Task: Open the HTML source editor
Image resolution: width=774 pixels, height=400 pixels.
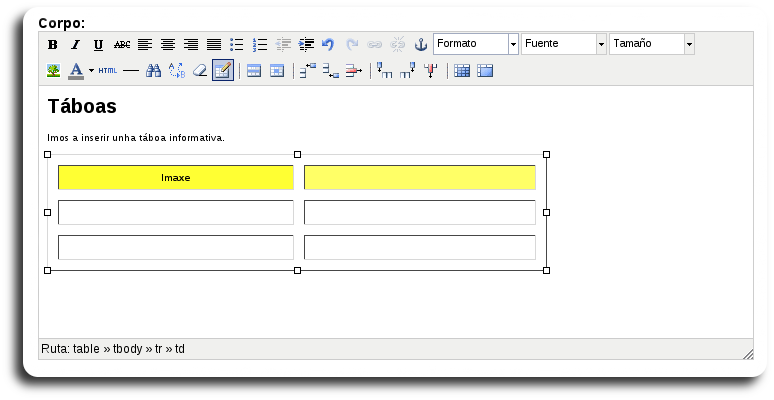Action: 108,71
